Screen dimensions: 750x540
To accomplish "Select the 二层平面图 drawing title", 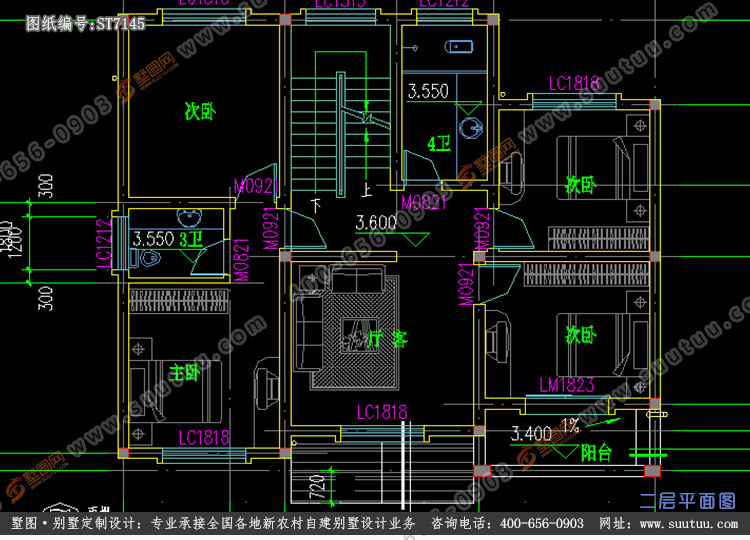I will click(x=687, y=501).
